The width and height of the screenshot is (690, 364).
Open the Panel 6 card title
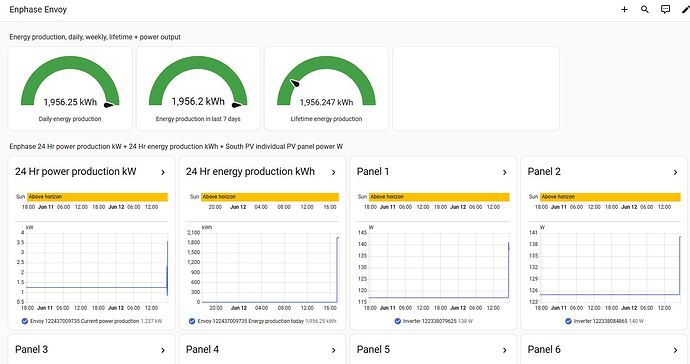(544, 349)
